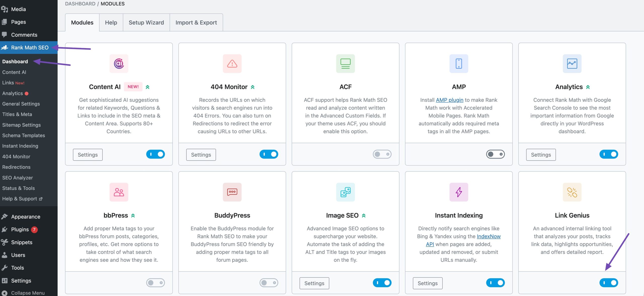Click the Instant Indexing lightning icon
The height and width of the screenshot is (296, 644).
(459, 192)
